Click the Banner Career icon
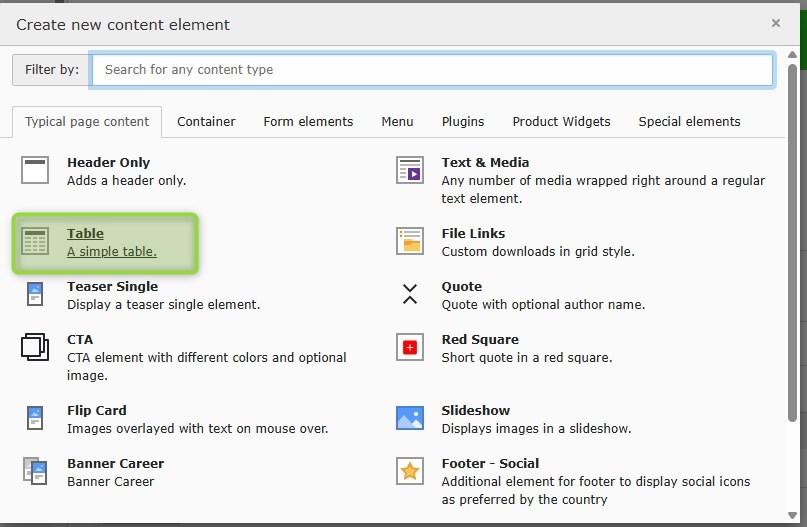 (x=35, y=471)
